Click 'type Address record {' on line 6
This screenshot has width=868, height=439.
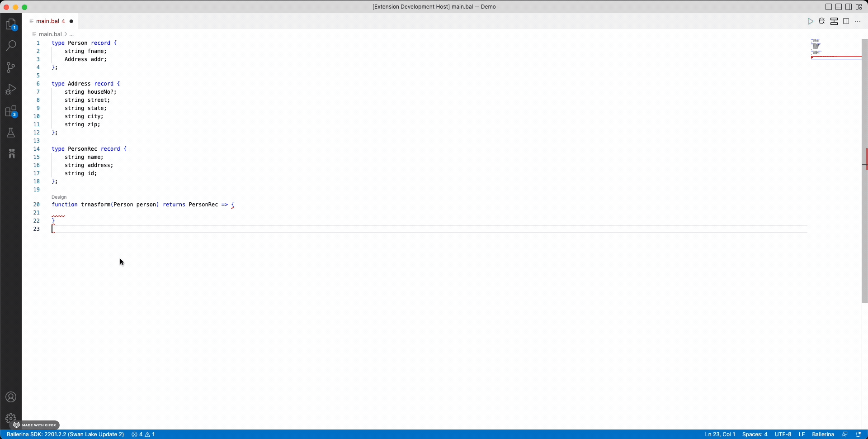(86, 84)
